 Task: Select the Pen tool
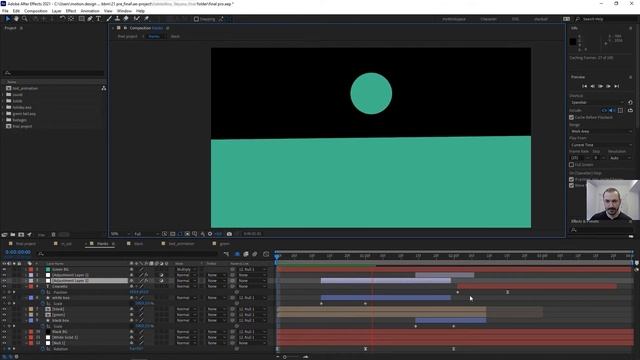(x=90, y=19)
